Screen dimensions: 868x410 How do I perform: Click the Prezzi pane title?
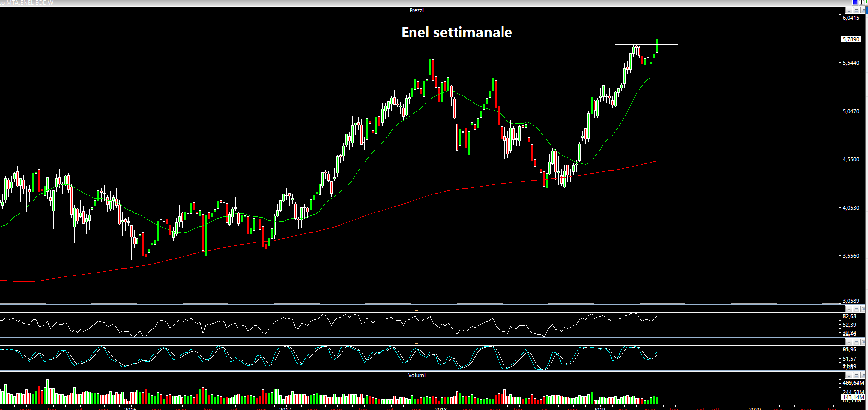click(x=416, y=10)
